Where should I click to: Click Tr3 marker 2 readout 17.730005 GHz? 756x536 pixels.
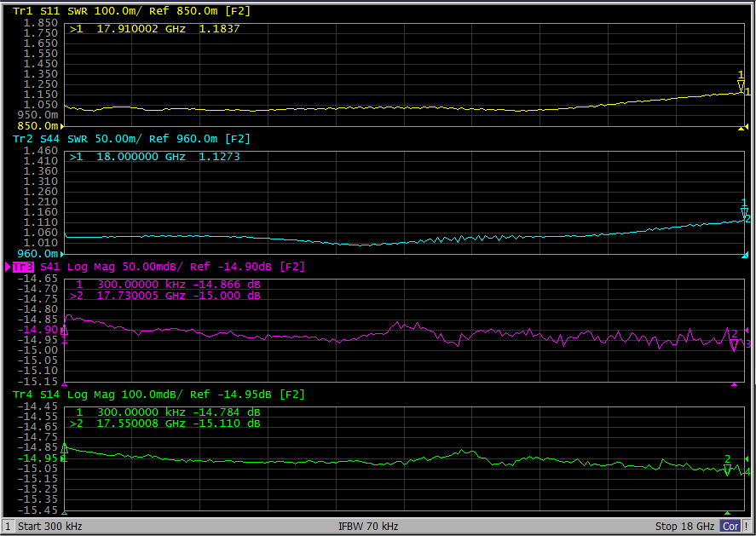[136, 296]
